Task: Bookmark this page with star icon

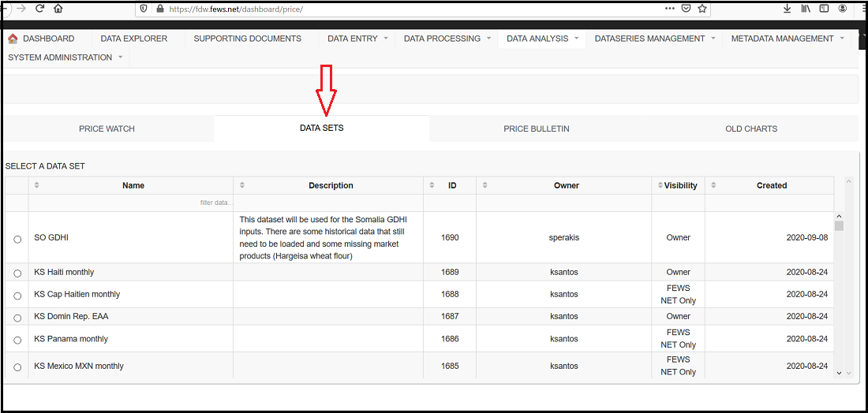Action: 702,9
